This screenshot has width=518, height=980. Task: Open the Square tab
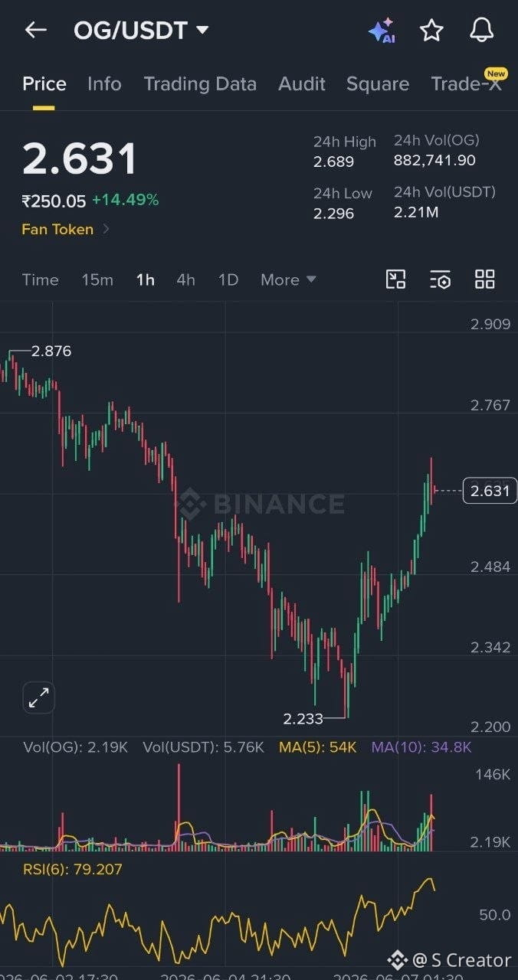click(378, 84)
